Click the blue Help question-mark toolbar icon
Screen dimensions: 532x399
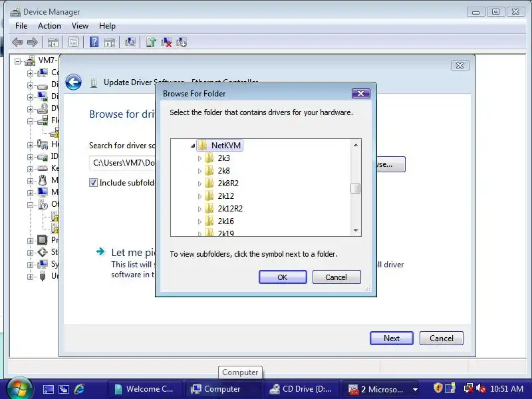pyautogui.click(x=94, y=43)
